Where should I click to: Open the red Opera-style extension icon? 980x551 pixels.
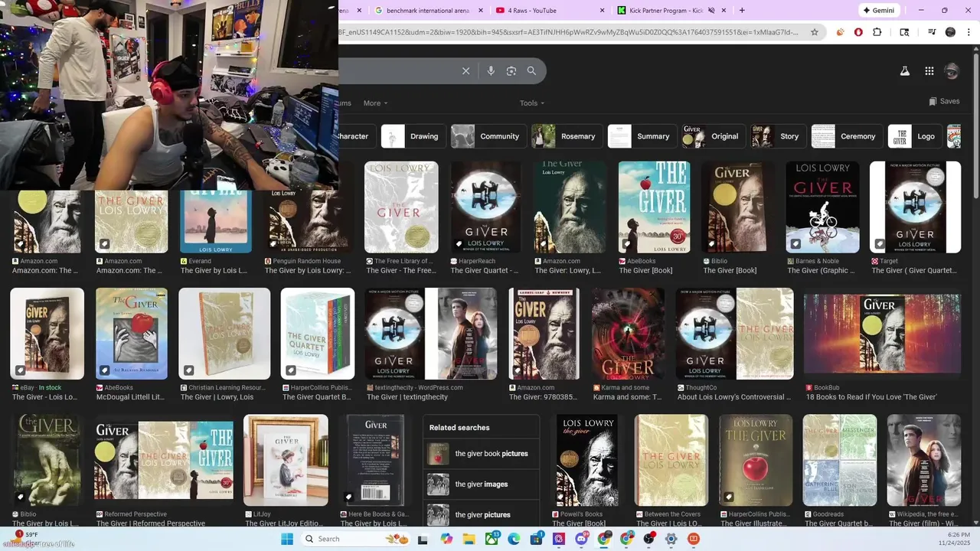858,32
